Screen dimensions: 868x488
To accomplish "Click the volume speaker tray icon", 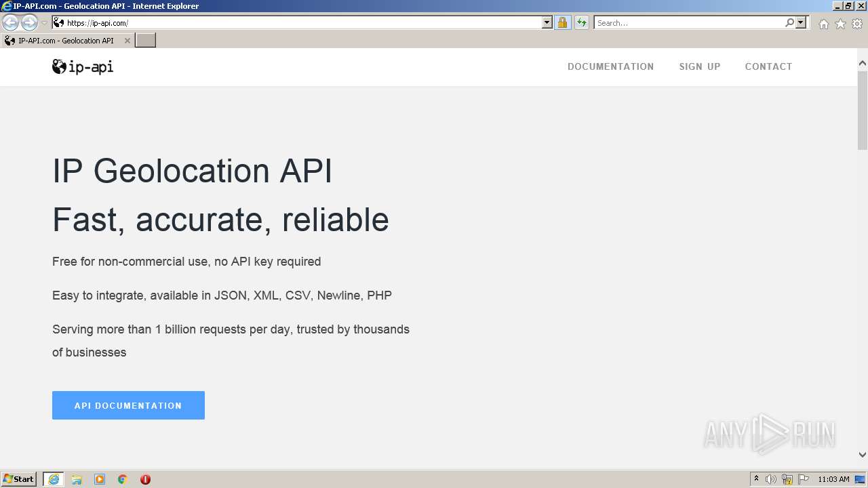I will click(x=771, y=479).
